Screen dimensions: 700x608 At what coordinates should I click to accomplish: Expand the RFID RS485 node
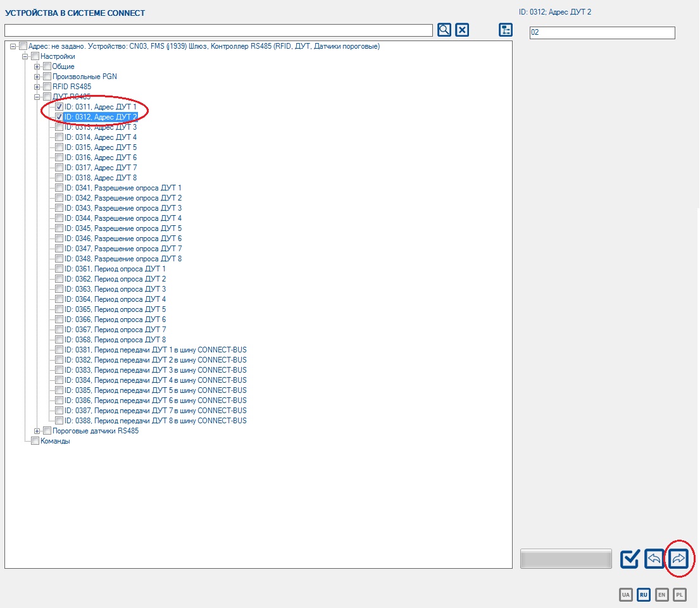(37, 87)
